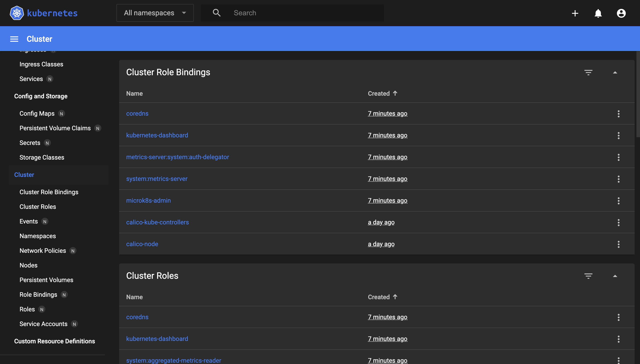Open actions menu for coredns binding

(618, 114)
